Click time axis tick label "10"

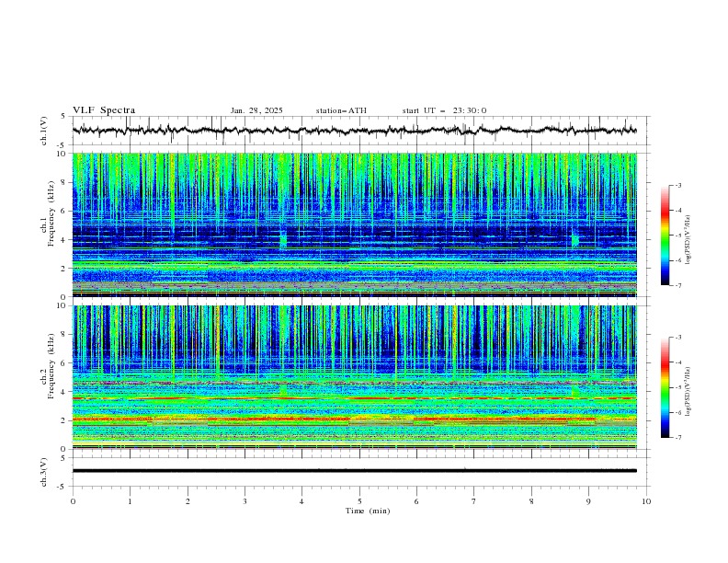646,501
